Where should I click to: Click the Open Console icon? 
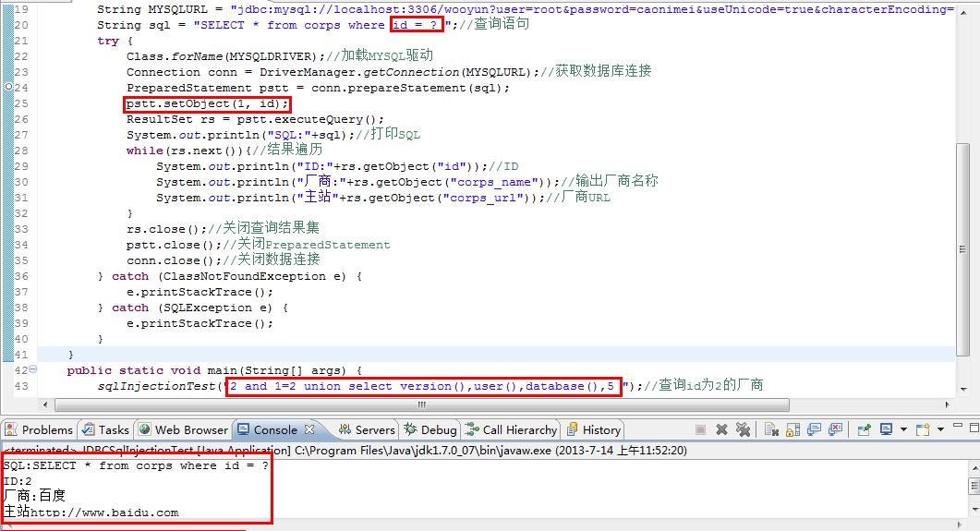pos(923,429)
